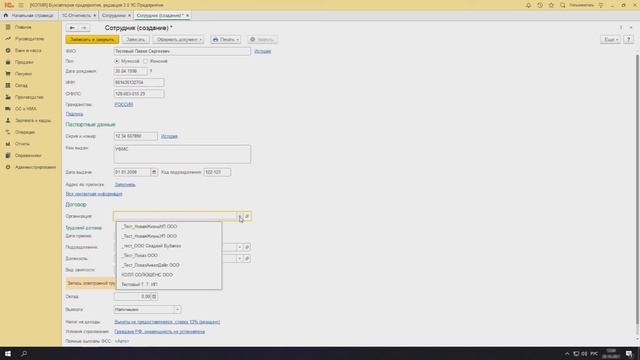Open calculator icon in Оклад field
Image resolution: width=640 pixels, height=360 pixels.
[x=154, y=296]
